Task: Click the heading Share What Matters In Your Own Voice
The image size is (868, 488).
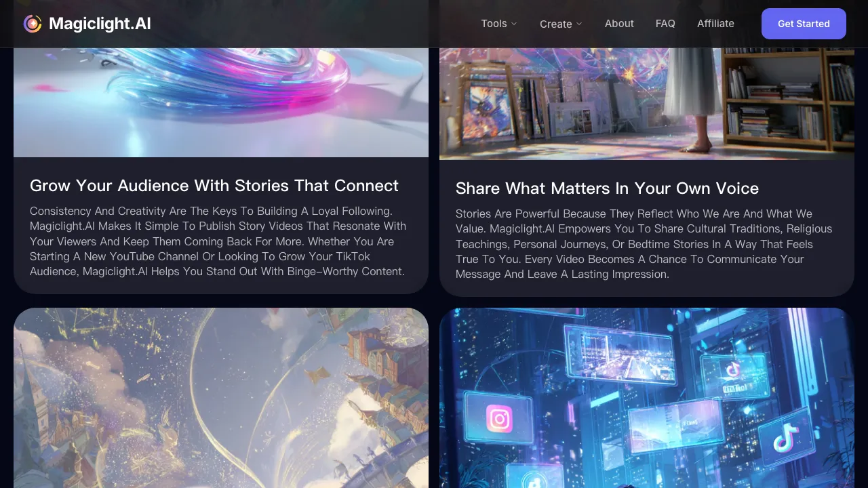Action: [607, 188]
